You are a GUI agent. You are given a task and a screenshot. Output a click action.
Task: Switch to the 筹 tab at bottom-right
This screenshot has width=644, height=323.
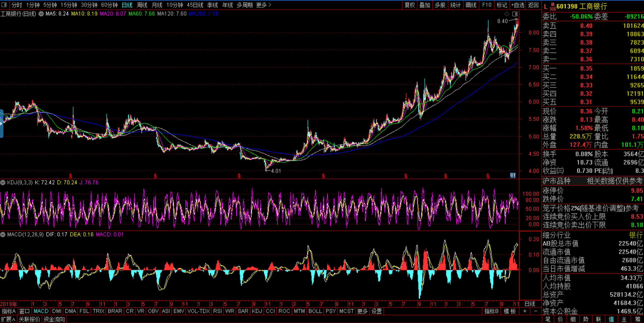637,319
